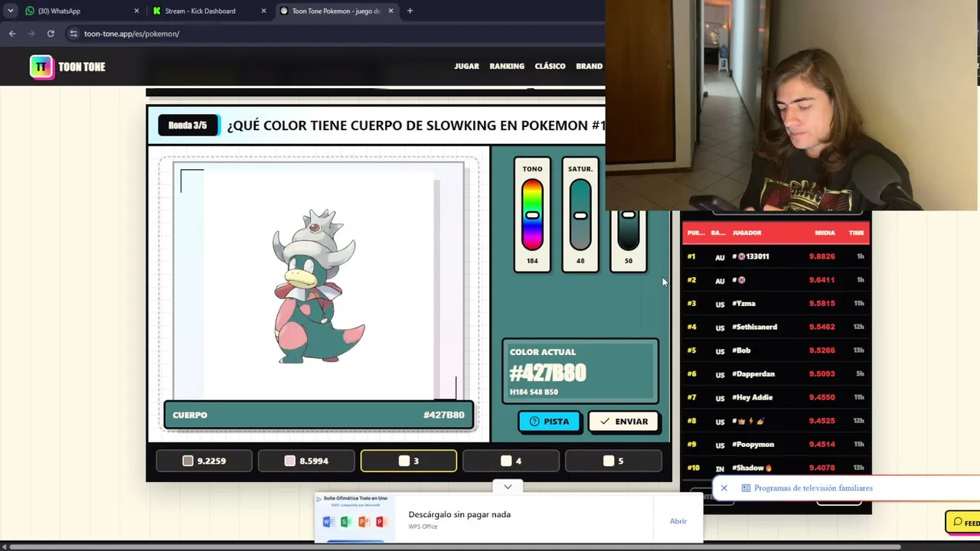Select round 2 chip scoring 8.5994
Screen dimensions: 980x551
click(x=306, y=461)
